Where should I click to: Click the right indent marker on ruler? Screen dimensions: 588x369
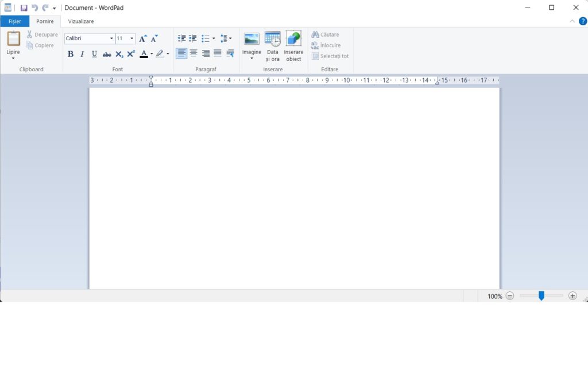click(437, 82)
